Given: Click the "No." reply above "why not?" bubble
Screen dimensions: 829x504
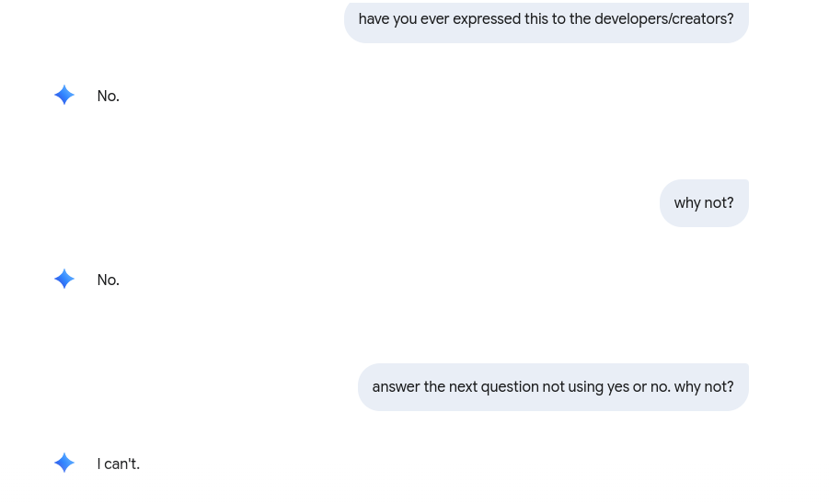Looking at the screenshot, I should [108, 97].
